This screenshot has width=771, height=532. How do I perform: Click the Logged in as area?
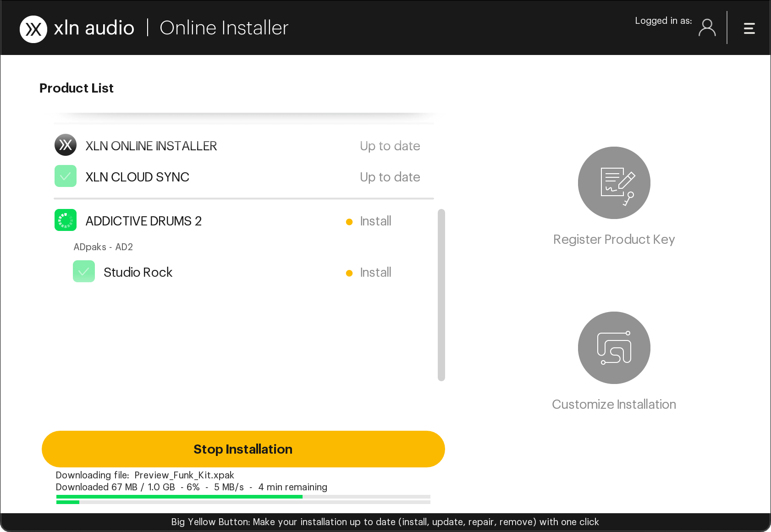coord(663,21)
